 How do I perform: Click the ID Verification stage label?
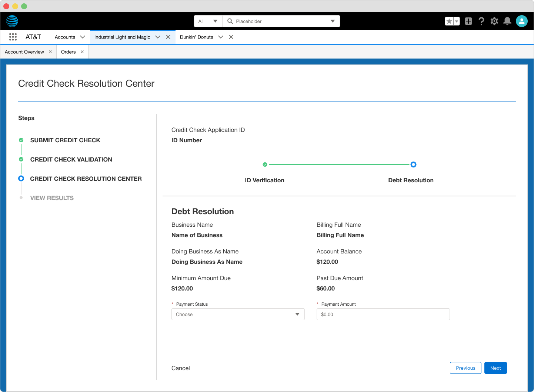(264, 180)
